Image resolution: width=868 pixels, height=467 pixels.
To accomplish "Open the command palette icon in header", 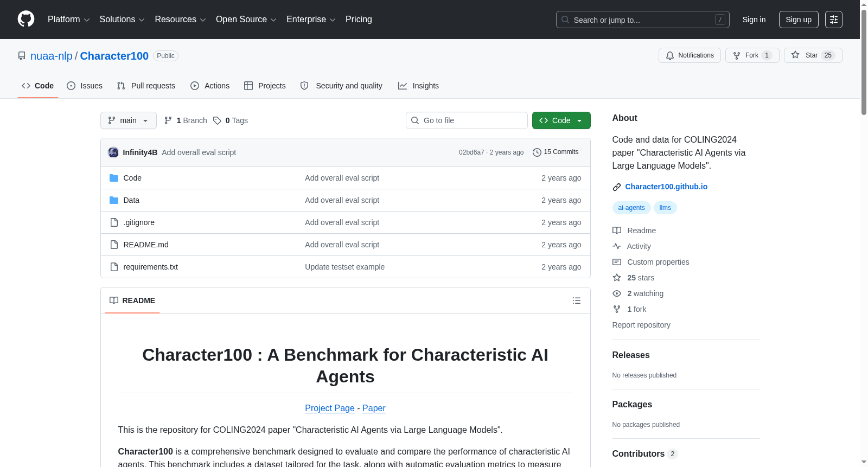I will tap(834, 20).
